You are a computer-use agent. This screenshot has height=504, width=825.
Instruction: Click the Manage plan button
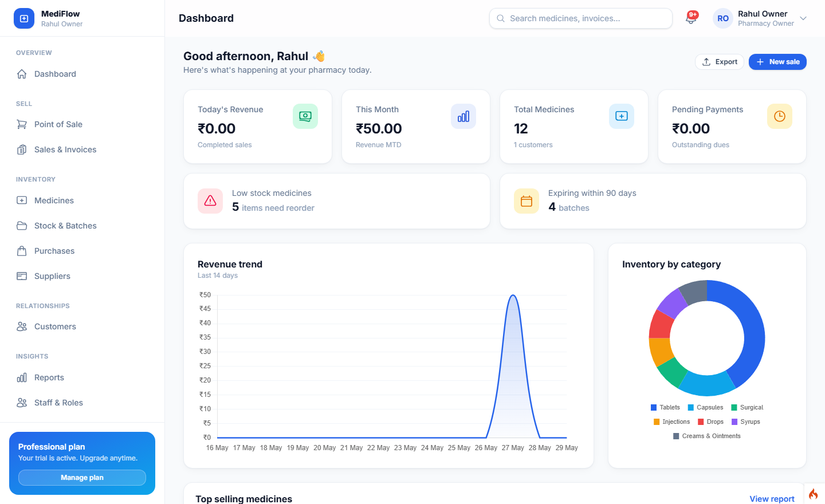(x=82, y=478)
